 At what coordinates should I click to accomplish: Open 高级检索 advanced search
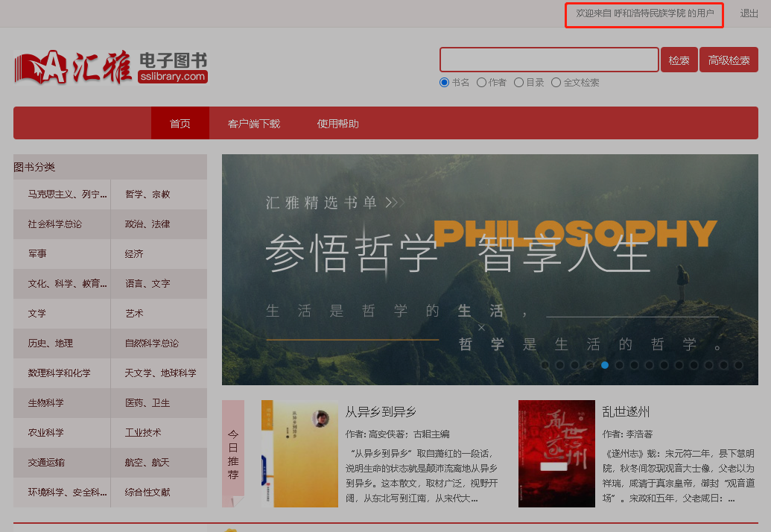point(729,60)
